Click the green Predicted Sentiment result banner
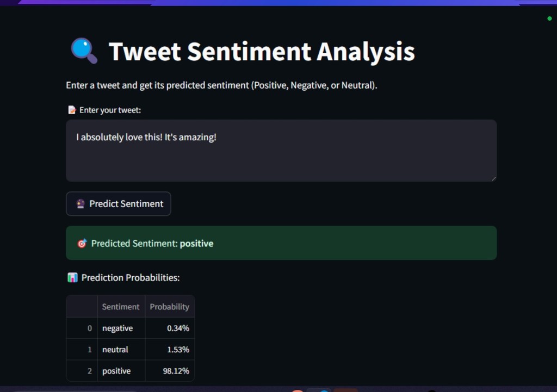Screen dimensions: 557x392 [x=281, y=243]
